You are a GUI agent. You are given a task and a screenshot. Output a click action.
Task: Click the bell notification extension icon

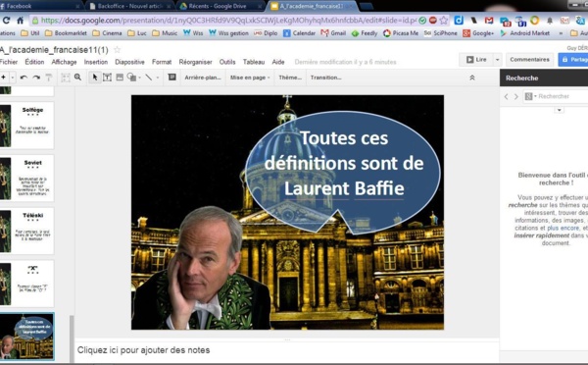click(x=550, y=21)
